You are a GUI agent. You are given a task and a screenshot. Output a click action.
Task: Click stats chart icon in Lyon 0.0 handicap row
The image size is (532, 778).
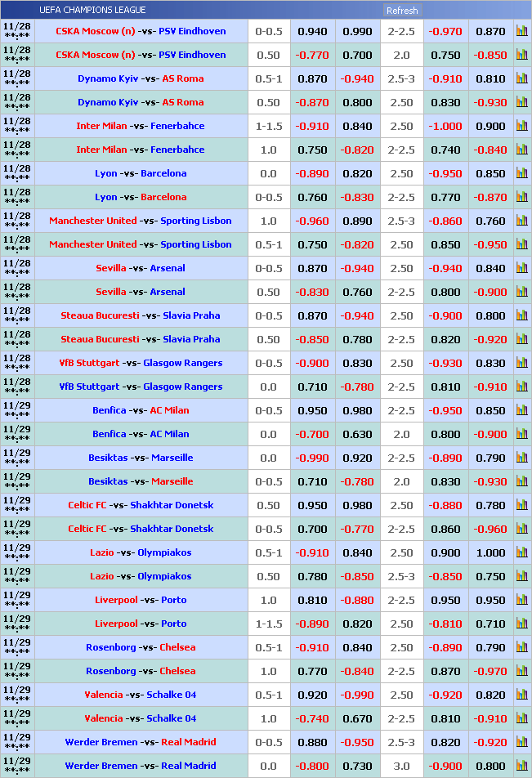coord(521,173)
